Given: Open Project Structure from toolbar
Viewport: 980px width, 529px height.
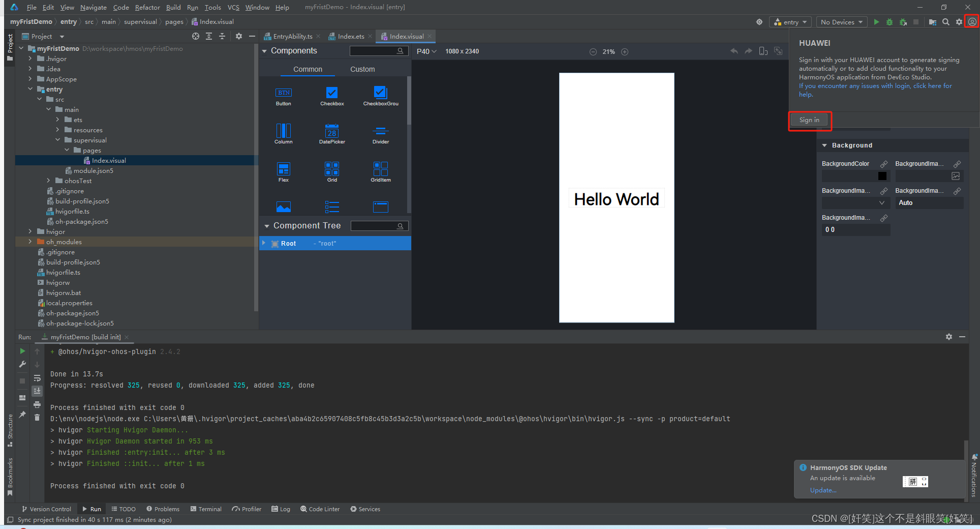Looking at the screenshot, I should (933, 22).
